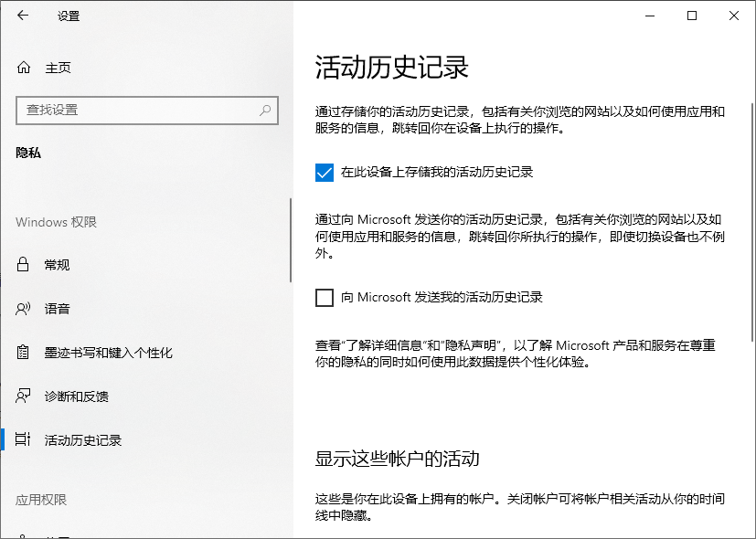This screenshot has width=756, height=539.
Task: Open the 主页 home icon
Action: pyautogui.click(x=24, y=68)
